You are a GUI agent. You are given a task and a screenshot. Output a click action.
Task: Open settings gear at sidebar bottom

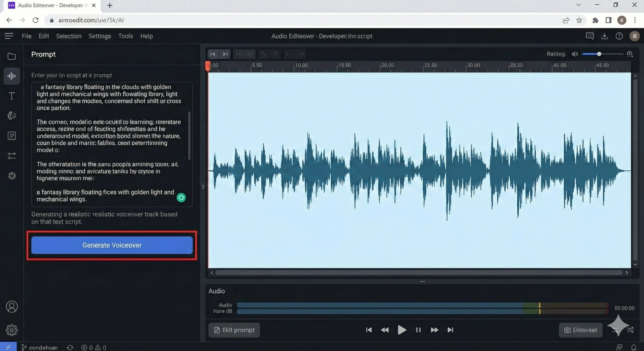[12, 330]
